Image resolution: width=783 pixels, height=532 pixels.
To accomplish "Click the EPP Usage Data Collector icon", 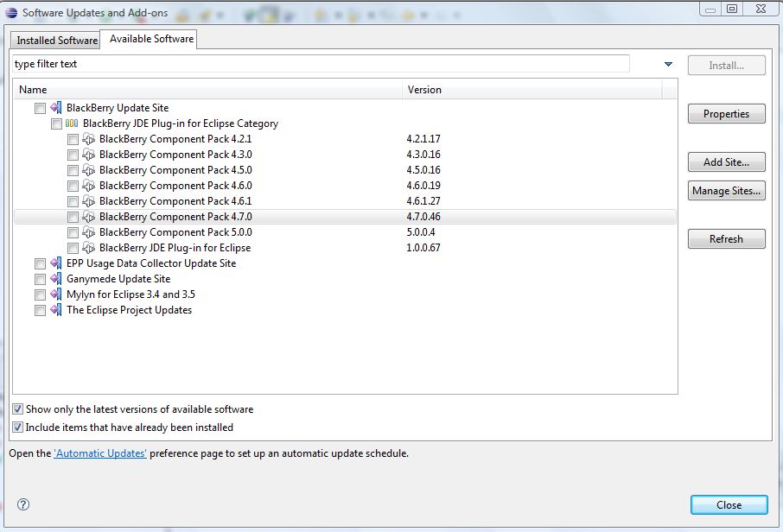I will coord(56,263).
